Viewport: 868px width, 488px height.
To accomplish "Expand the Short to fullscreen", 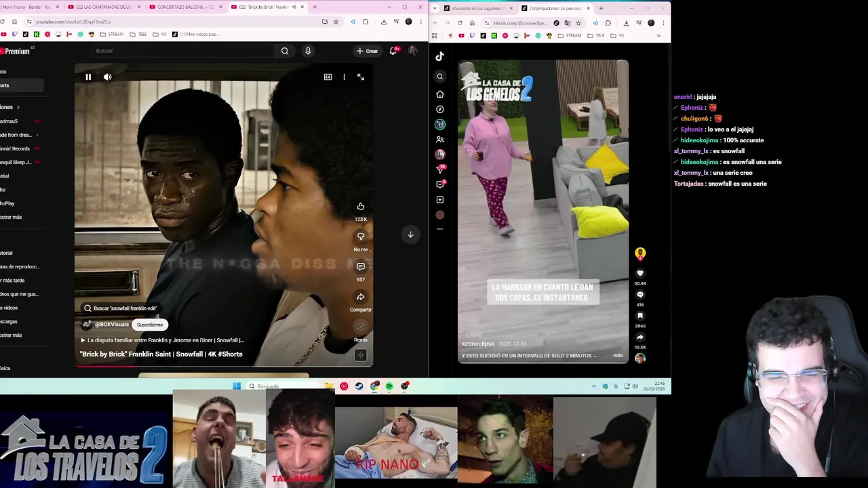I will [361, 77].
